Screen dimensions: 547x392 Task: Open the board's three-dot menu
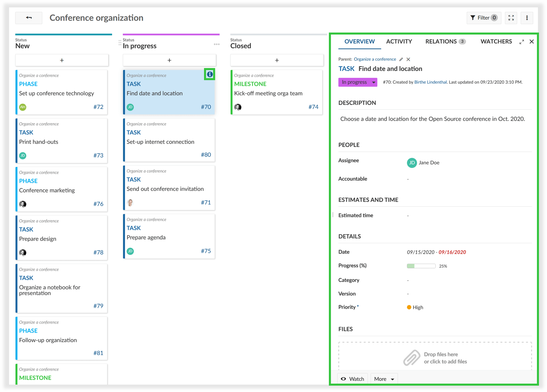coord(527,18)
